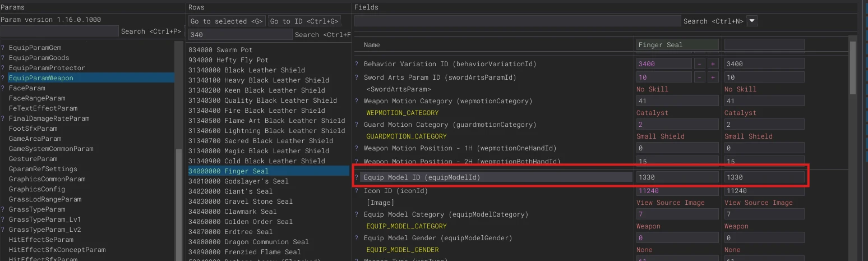Click the question mark next to EquipParamProtector
Screen dimensions: 868x261
[x=2, y=68]
